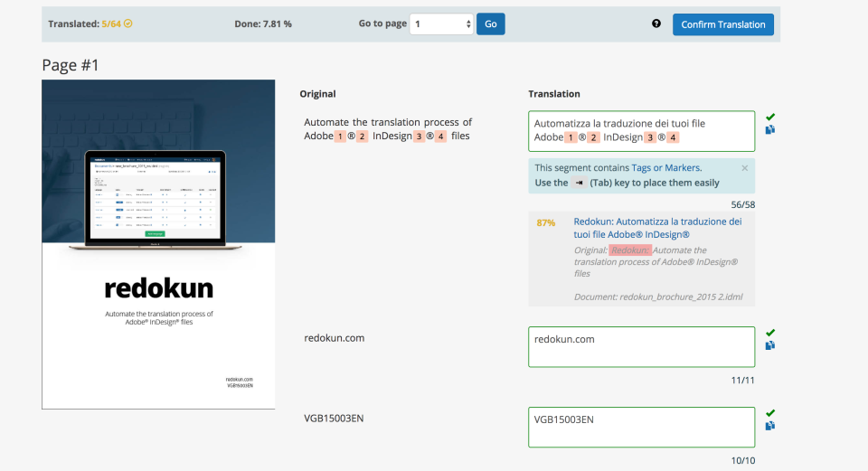Click tag marker 2 in the original text
The width and height of the screenshot is (868, 471).
(x=362, y=137)
